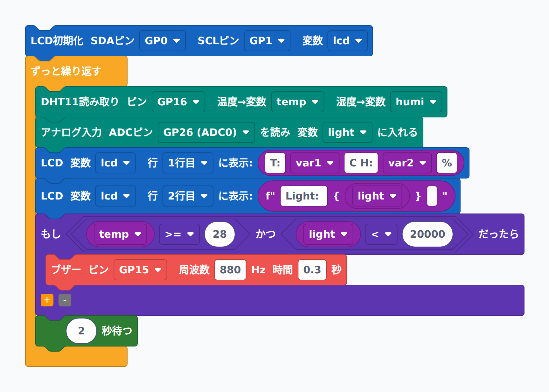
Task: Edit the light threshold value 20000
Action: pos(427,234)
